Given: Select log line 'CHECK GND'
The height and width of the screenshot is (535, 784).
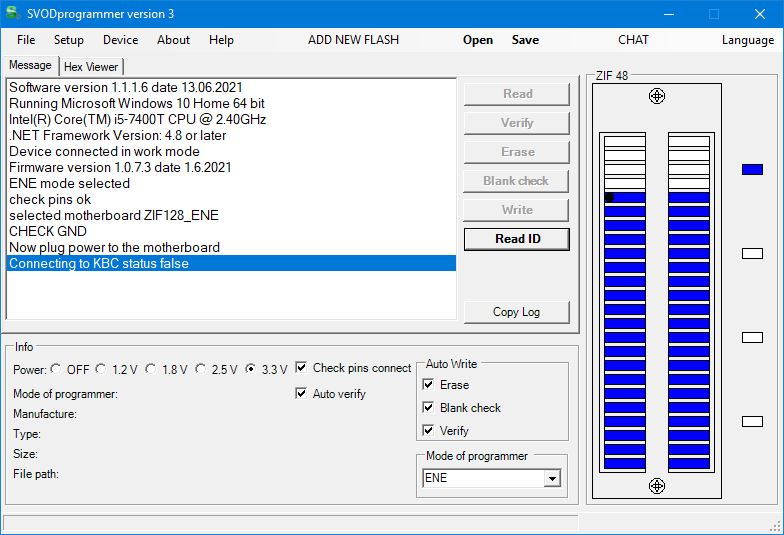Looking at the screenshot, I should [x=231, y=231].
